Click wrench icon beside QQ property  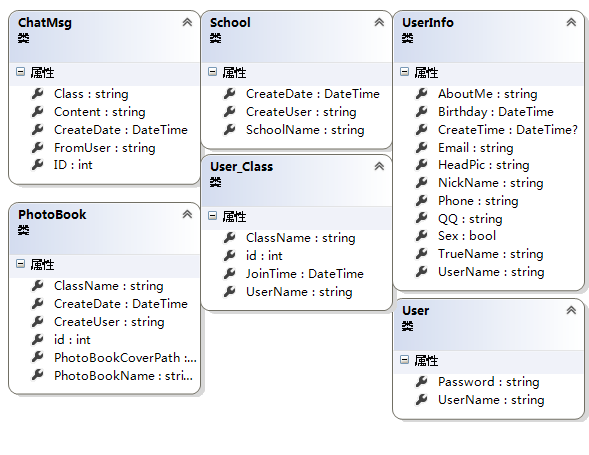[x=421, y=218]
